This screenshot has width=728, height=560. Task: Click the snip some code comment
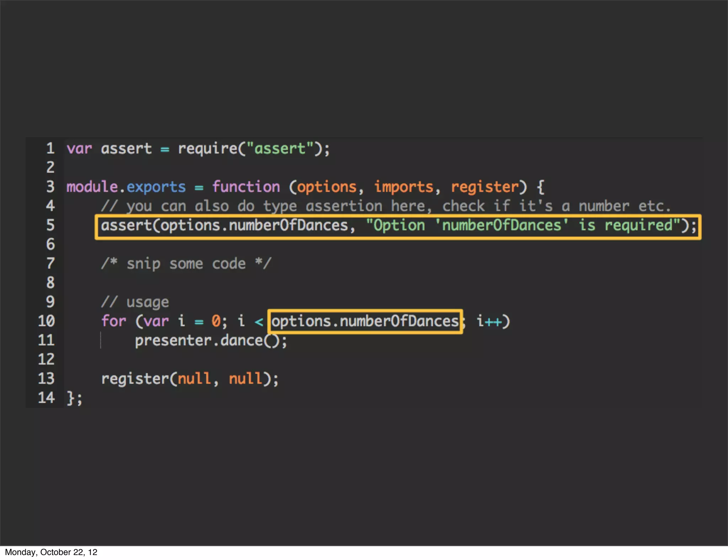[186, 264]
